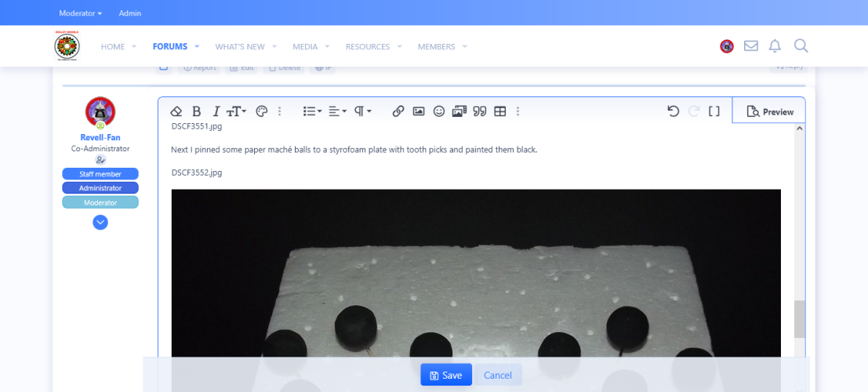The width and height of the screenshot is (868, 392).
Task: Open the font size dropdown
Action: [236, 111]
